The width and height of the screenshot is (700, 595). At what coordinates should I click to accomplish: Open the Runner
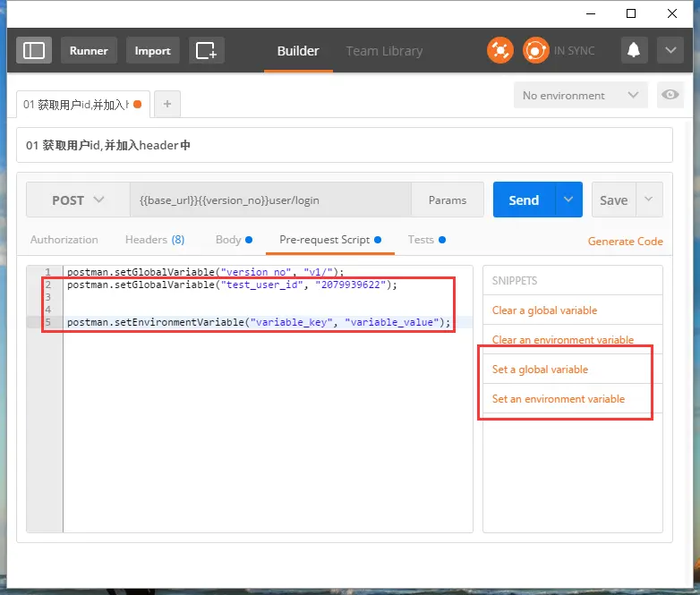(x=89, y=50)
